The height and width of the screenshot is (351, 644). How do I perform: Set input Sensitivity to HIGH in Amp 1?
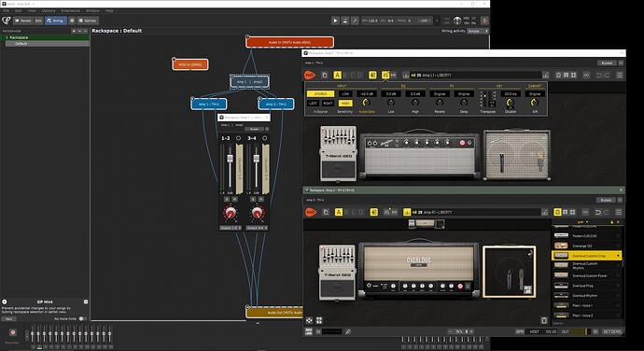pyautogui.click(x=345, y=104)
